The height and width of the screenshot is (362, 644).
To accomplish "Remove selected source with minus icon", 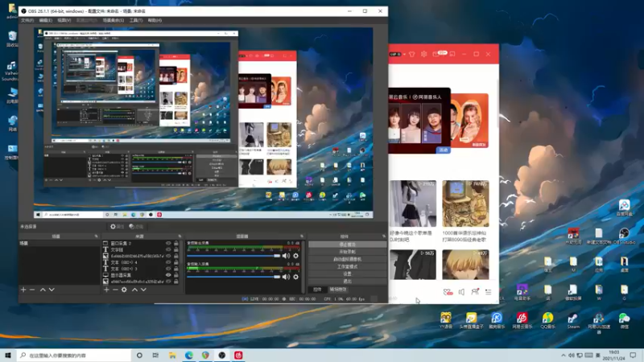I will [114, 290].
